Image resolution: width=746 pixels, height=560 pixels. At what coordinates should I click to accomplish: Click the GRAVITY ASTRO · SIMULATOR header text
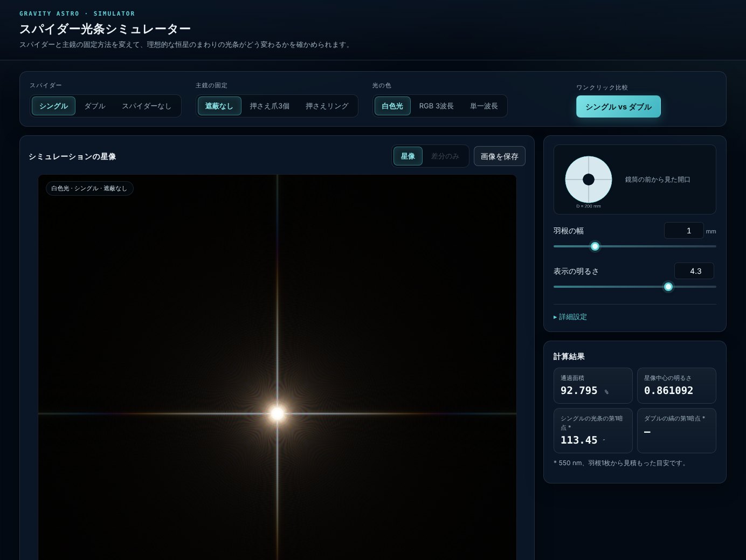[x=77, y=13]
